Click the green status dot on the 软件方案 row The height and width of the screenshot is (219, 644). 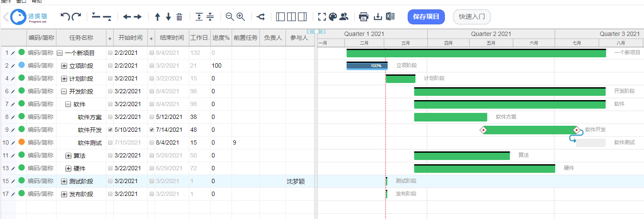click(21, 116)
